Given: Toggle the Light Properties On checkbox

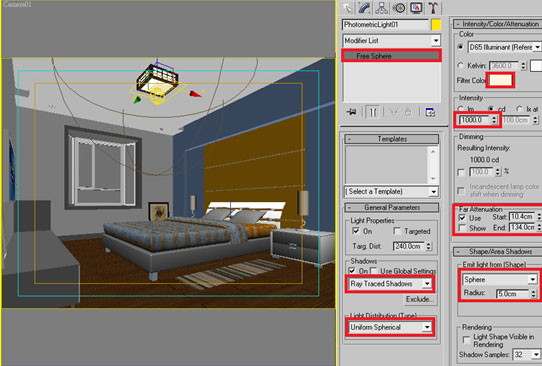Looking at the screenshot, I should pyautogui.click(x=355, y=231).
